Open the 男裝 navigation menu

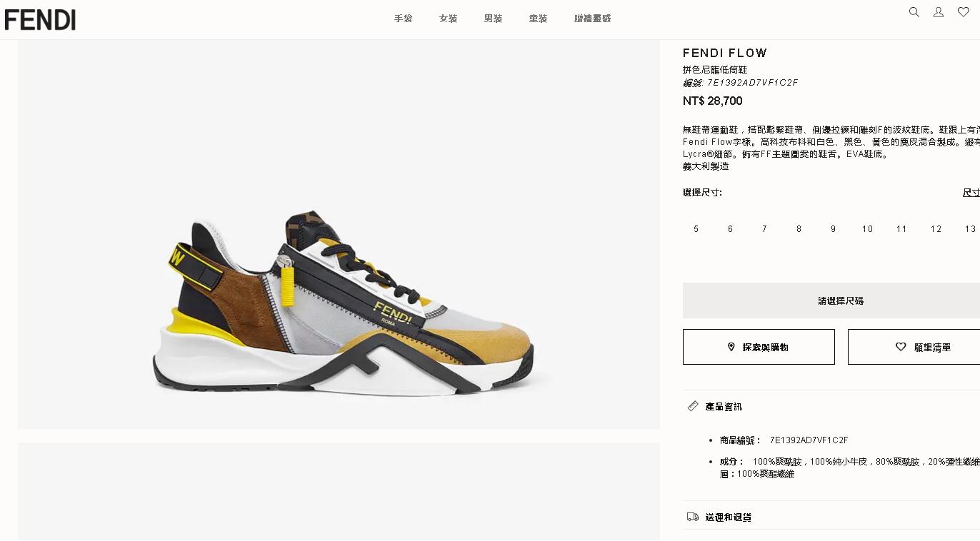click(494, 19)
